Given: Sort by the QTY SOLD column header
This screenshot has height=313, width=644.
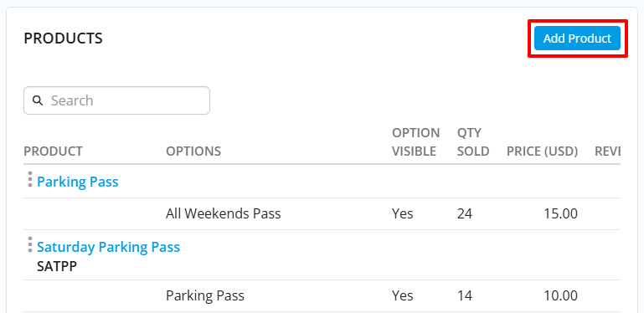Looking at the screenshot, I should (473, 142).
